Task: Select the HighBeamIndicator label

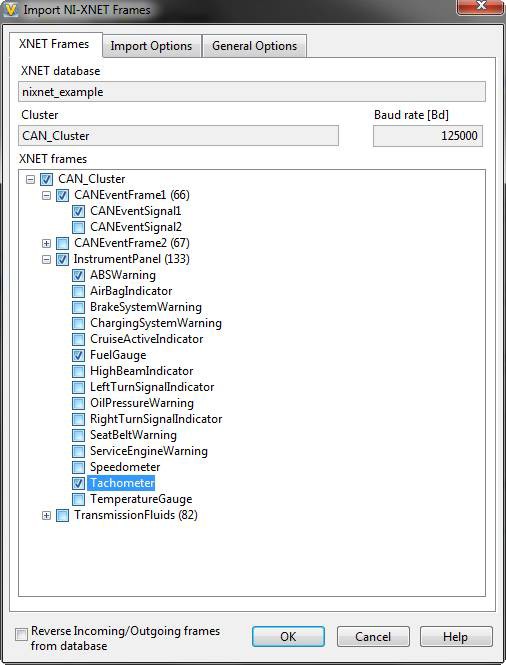Action: point(142,371)
